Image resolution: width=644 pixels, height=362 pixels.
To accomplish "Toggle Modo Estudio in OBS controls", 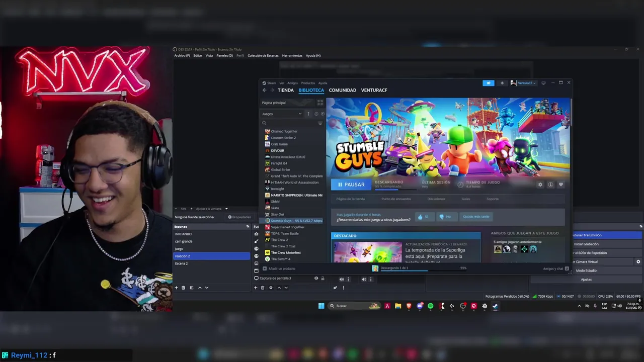I will [x=586, y=270].
